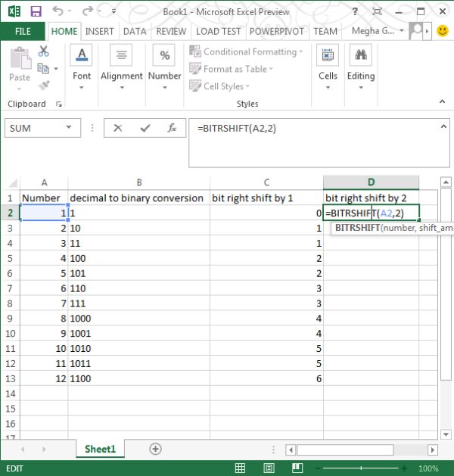Click the Help question mark icon
454x476 pixels.
coord(355,11)
